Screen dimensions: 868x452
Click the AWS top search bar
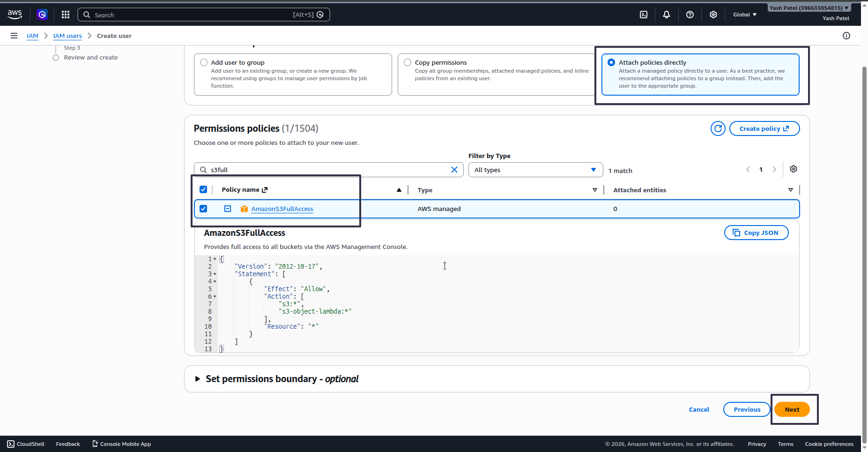(x=203, y=15)
